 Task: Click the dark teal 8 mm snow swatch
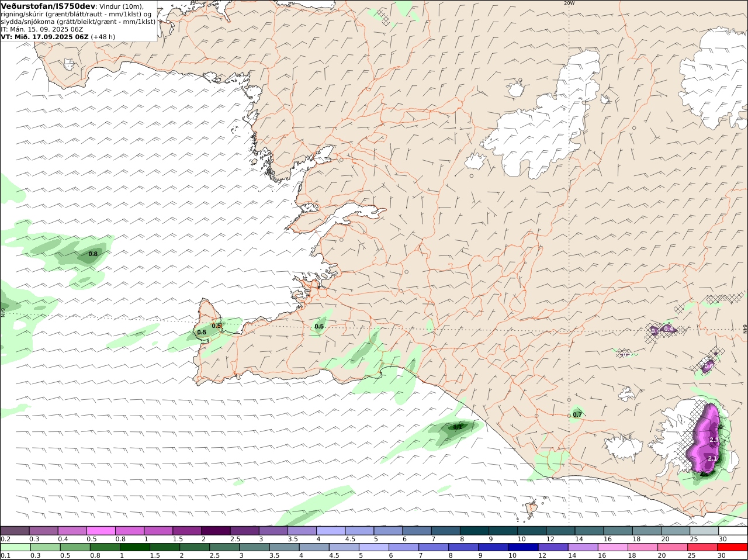pos(475,531)
